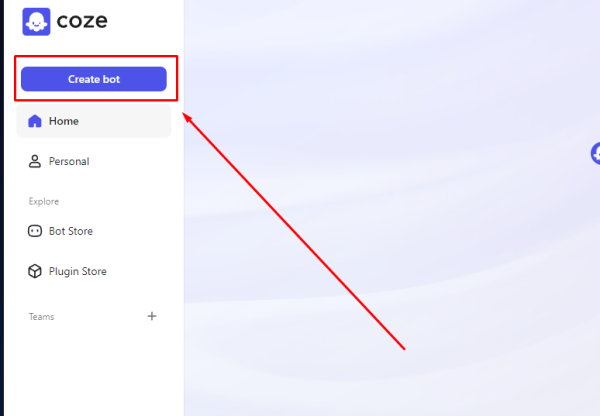Click the Bot Store robot-face icon
600x416 pixels.
[35, 231]
